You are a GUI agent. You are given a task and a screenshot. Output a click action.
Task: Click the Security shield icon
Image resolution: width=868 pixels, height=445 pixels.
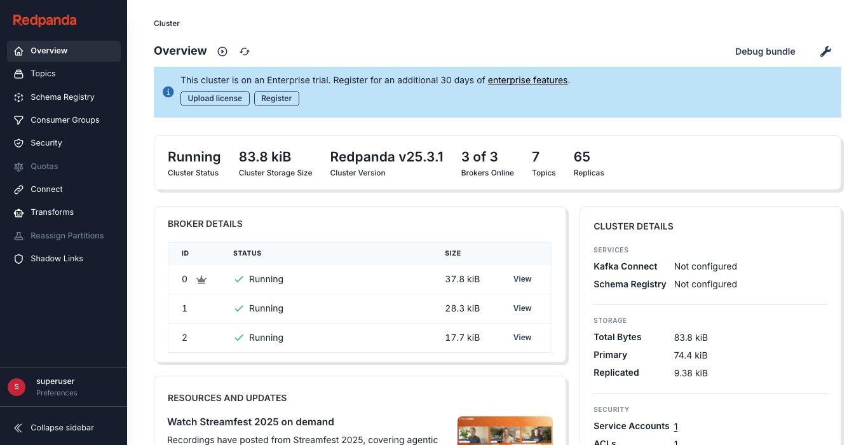[x=19, y=143]
